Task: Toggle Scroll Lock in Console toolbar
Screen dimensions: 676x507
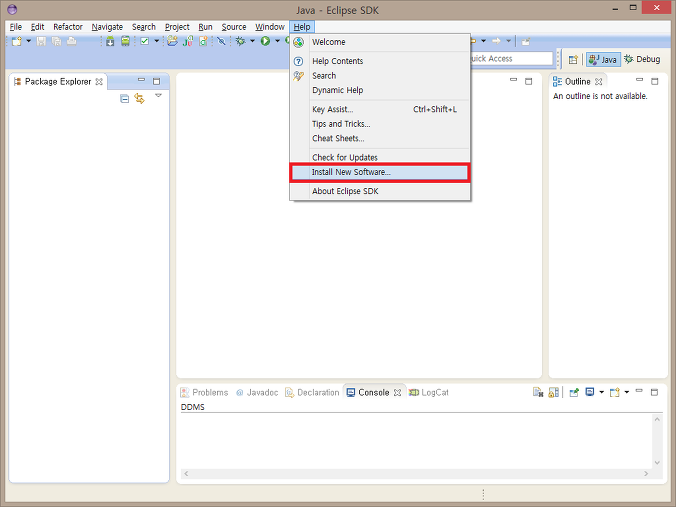Action: point(554,392)
